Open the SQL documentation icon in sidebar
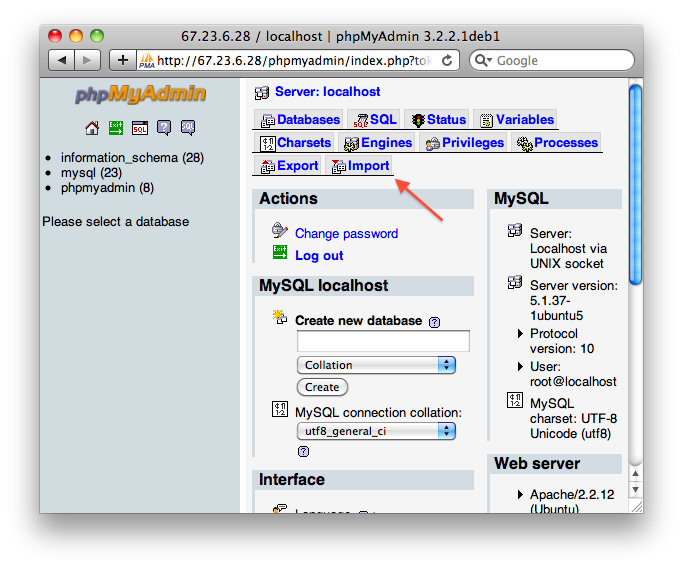The image size is (683, 568). point(188,128)
